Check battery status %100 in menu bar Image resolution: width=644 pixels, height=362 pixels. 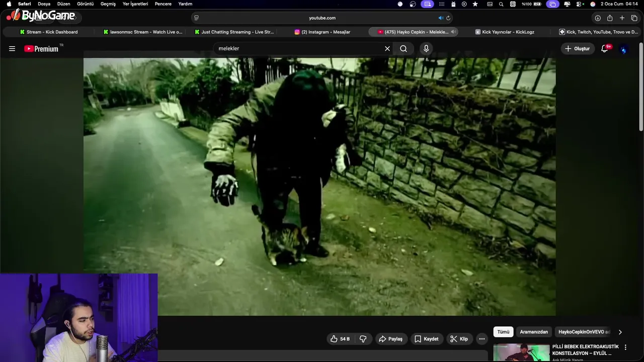click(x=531, y=4)
